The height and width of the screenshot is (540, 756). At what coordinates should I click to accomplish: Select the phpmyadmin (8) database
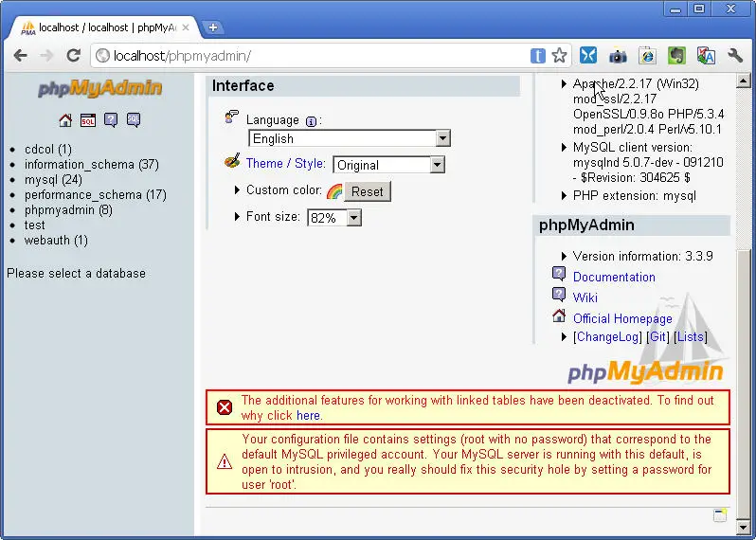coord(68,210)
